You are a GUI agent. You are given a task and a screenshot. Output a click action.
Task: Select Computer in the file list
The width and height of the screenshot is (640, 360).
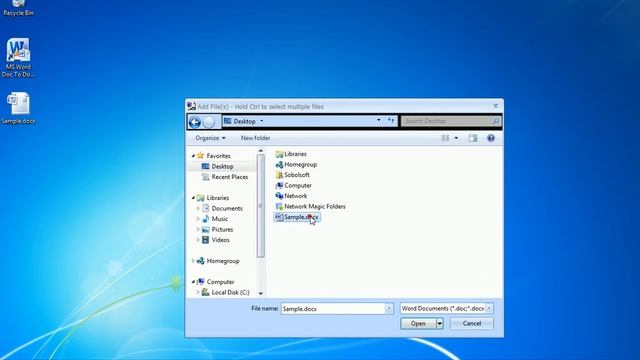pyautogui.click(x=293, y=185)
